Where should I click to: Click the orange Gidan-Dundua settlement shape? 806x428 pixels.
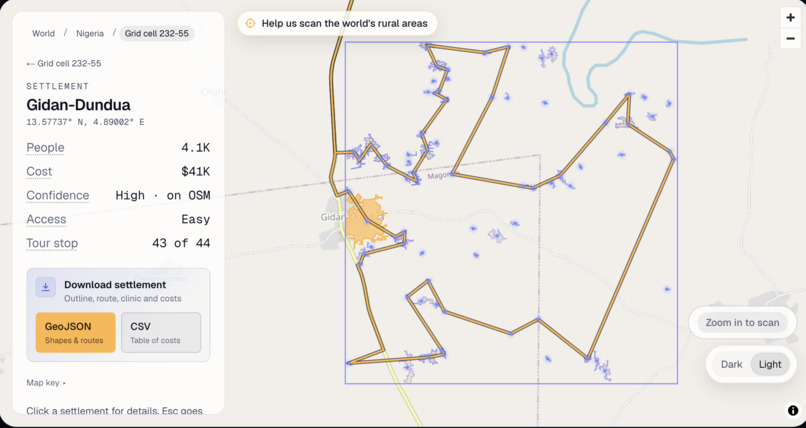(364, 221)
